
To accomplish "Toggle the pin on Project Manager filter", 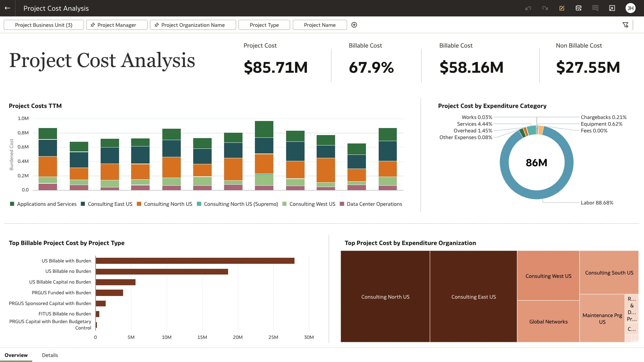I will coord(93,25).
